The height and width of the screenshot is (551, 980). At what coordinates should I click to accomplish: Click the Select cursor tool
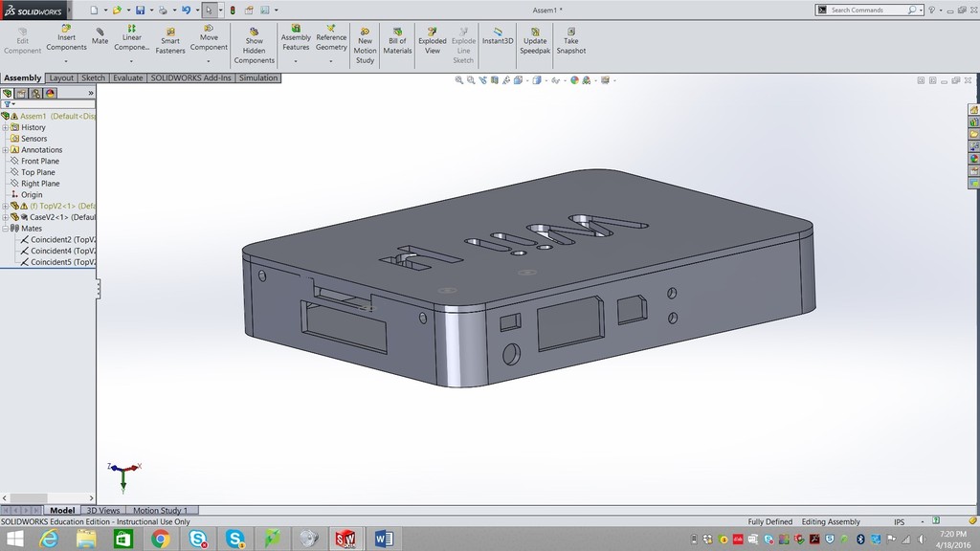[209, 10]
